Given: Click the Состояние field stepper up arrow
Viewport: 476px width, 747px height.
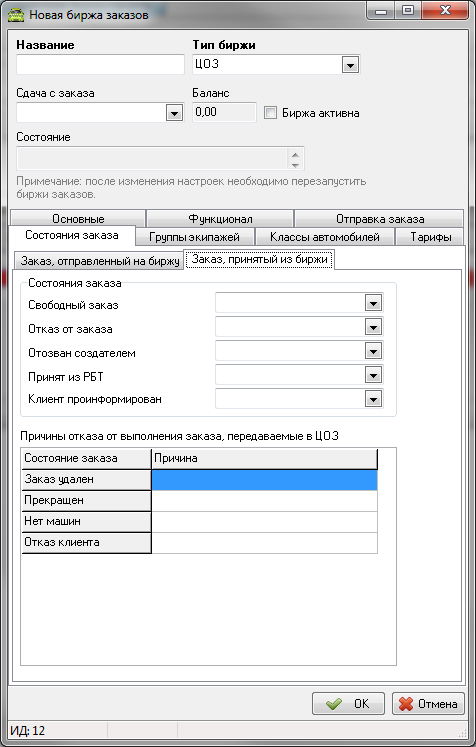Looking at the screenshot, I should 295,154.
